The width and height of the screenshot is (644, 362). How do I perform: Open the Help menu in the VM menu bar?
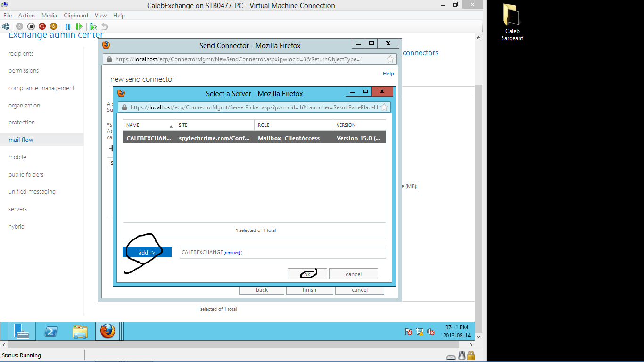pyautogui.click(x=119, y=16)
